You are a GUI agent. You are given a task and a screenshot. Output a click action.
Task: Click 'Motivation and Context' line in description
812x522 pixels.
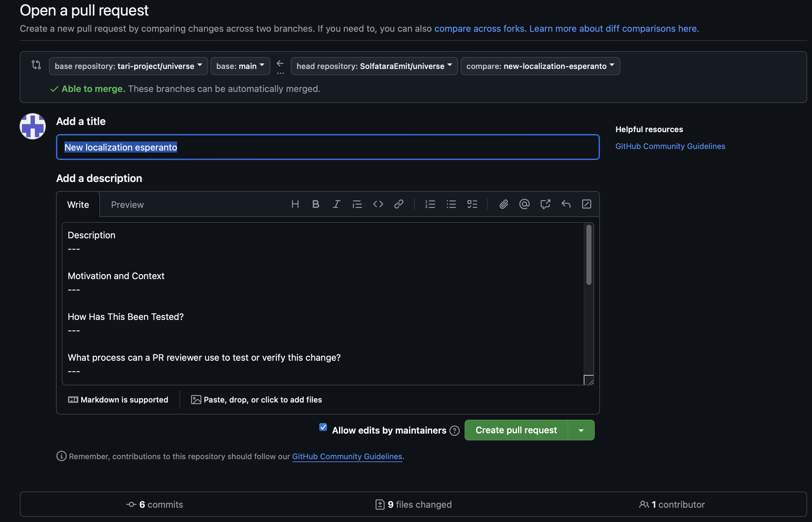click(116, 276)
